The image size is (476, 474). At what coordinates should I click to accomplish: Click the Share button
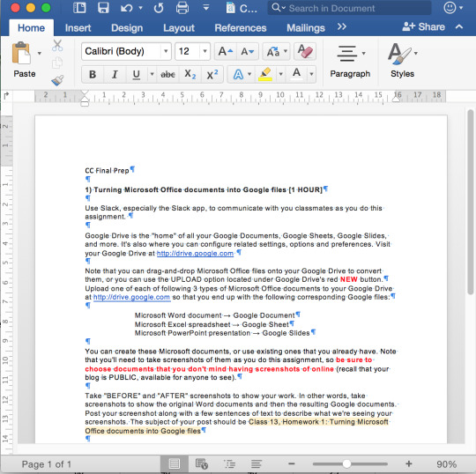(x=423, y=27)
